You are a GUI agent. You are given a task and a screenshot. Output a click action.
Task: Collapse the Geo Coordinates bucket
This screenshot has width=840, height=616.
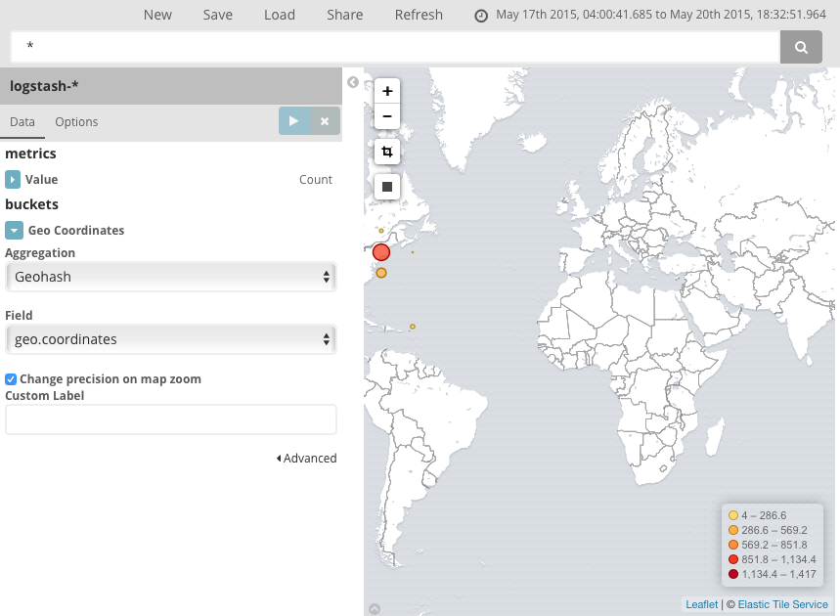tap(14, 230)
